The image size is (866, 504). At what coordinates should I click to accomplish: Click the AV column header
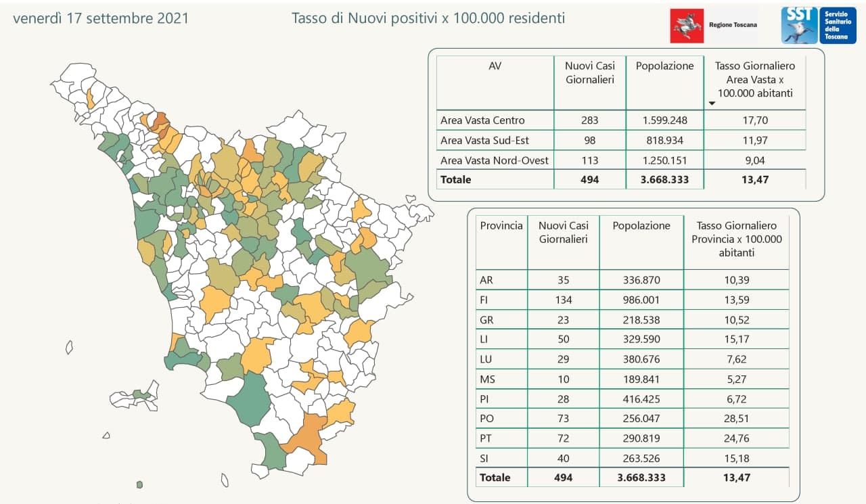(x=495, y=66)
